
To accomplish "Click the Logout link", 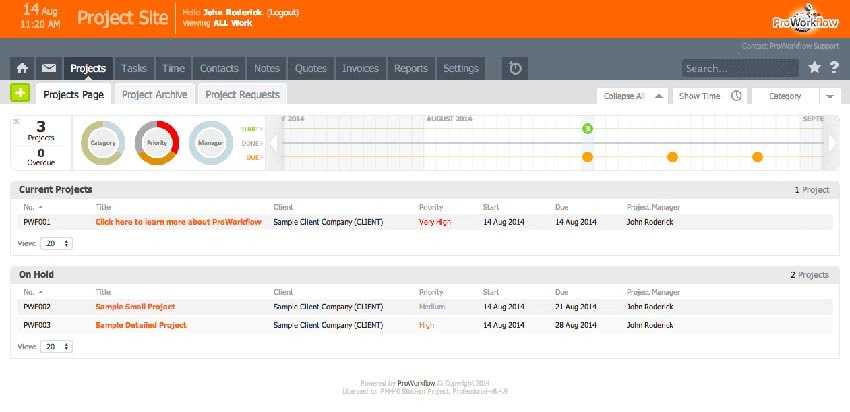I will [288, 12].
